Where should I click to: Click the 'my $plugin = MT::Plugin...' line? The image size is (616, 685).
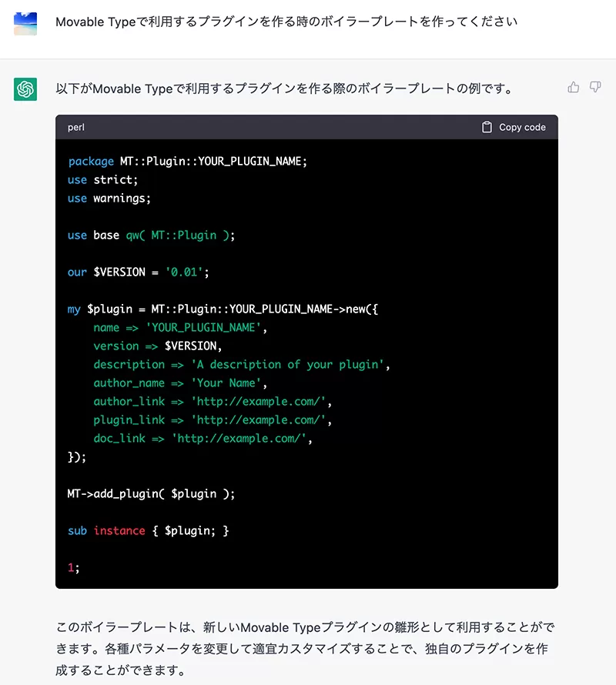click(x=223, y=309)
